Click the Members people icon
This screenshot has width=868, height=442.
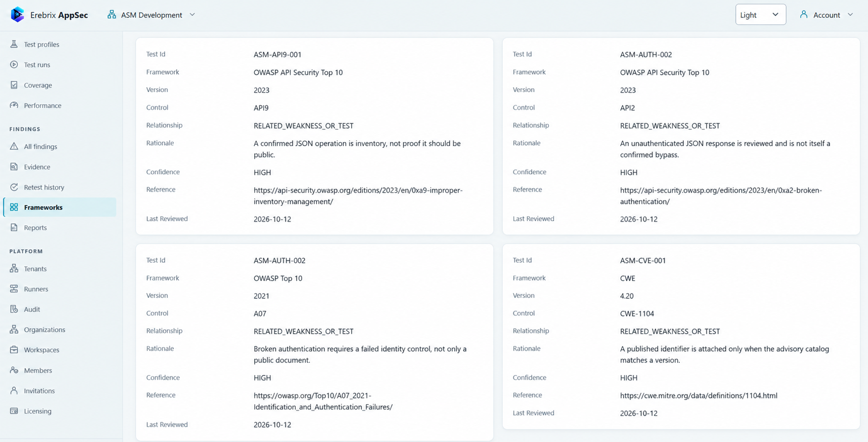pos(14,370)
